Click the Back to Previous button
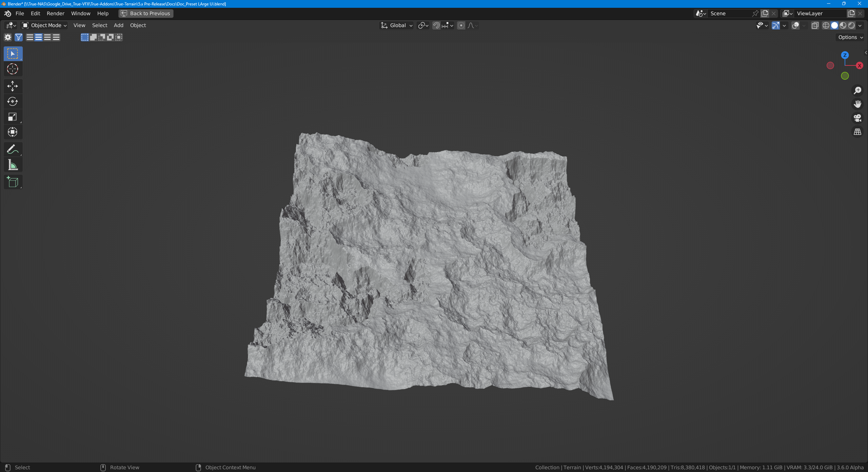868x472 pixels. 146,13
